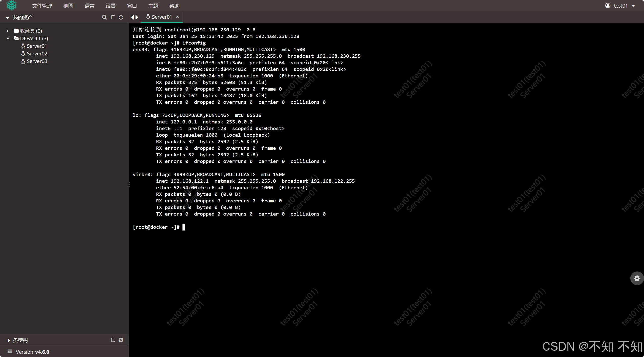The height and width of the screenshot is (357, 644).
Task: Click the search icon in My Assets panel
Action: click(104, 17)
